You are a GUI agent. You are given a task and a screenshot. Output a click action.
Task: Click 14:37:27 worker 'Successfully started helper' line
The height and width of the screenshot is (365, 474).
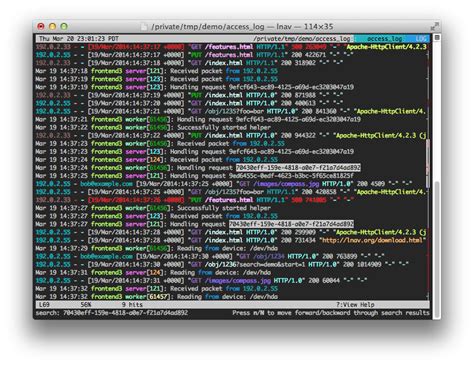(x=153, y=208)
